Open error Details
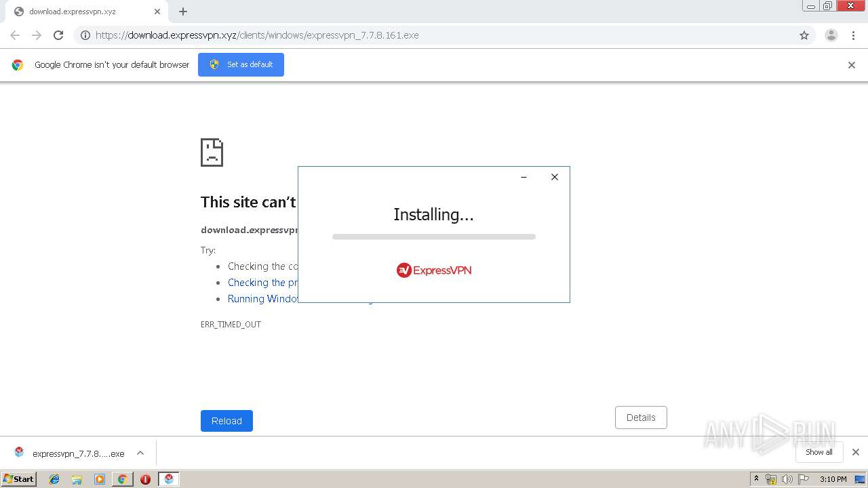Image resolution: width=868 pixels, height=488 pixels. [641, 418]
